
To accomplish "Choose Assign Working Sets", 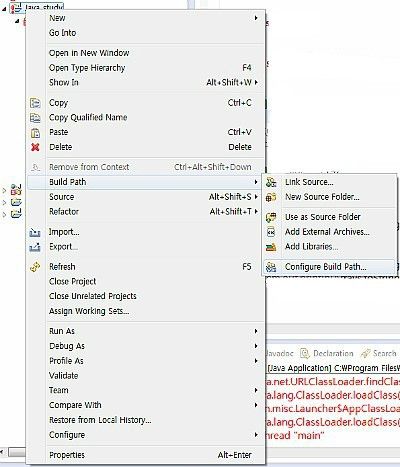I will pos(89,311).
